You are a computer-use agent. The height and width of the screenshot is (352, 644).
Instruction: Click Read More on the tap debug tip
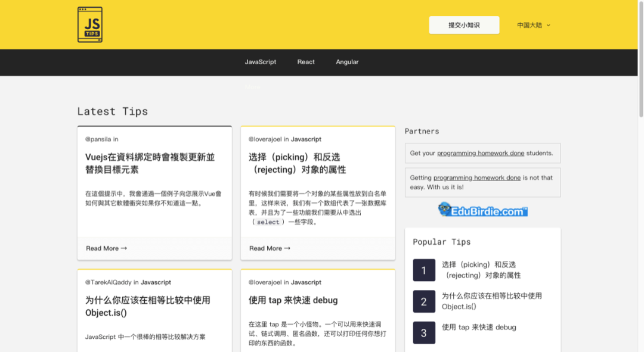(x=269, y=350)
